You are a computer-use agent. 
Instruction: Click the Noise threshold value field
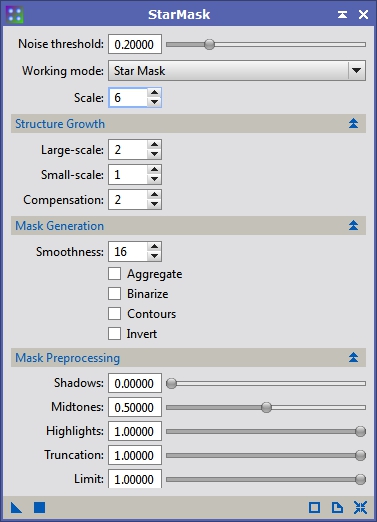click(135, 44)
